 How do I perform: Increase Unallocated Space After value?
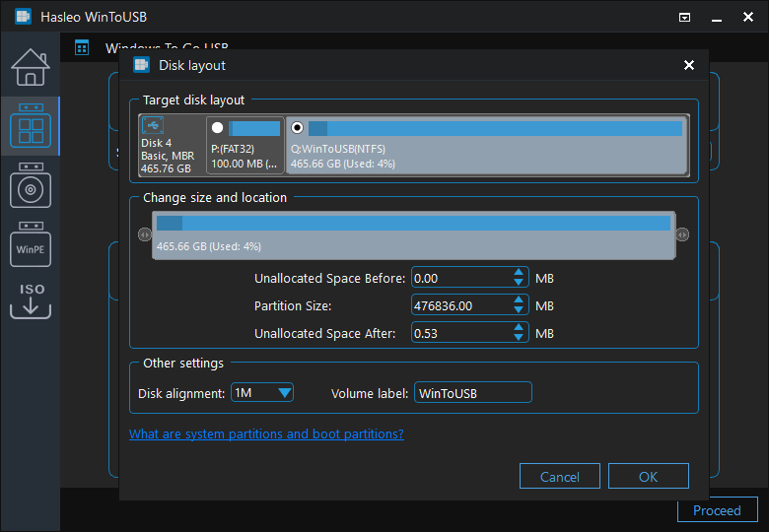coord(520,329)
